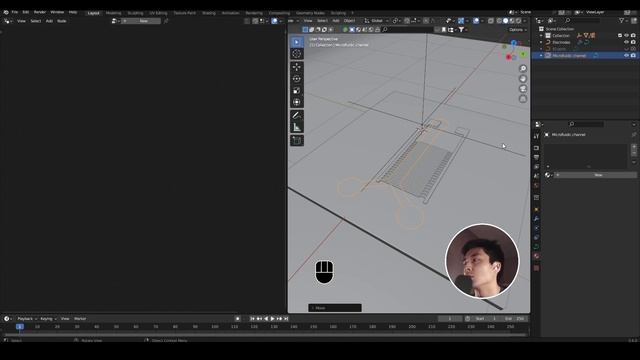
Task: Click the Play animation button
Action: click(273, 319)
